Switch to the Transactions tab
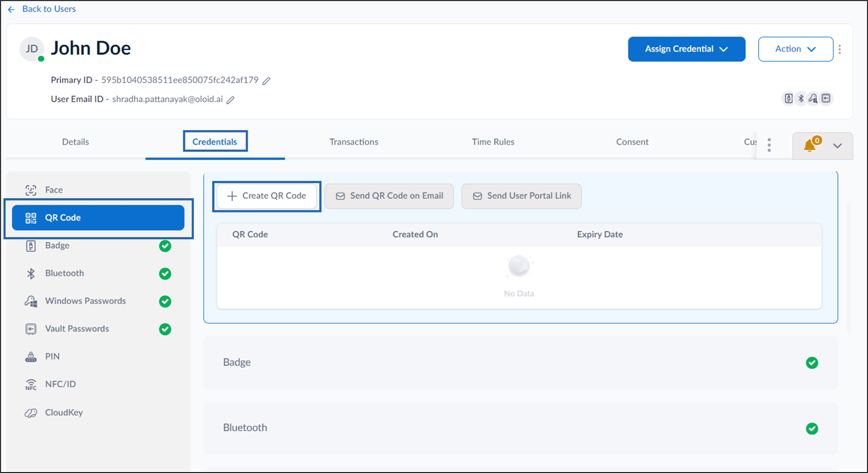Screen dimensions: 868x473 (354, 142)
